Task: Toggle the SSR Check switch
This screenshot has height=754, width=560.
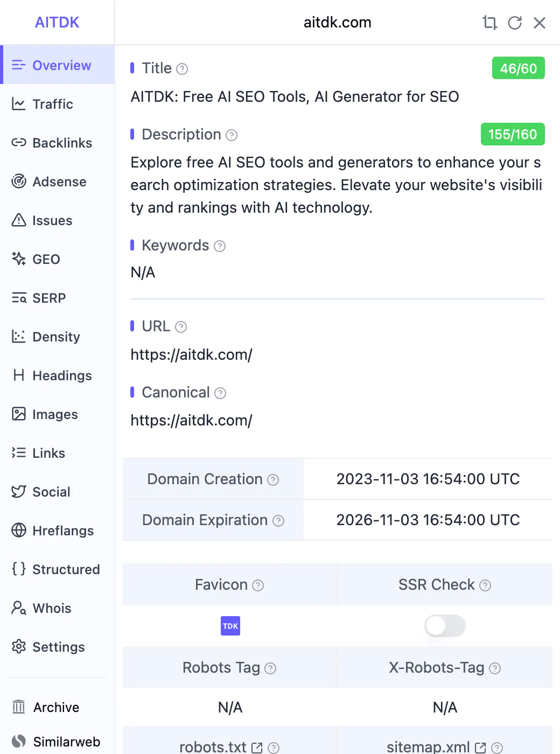Action: pyautogui.click(x=445, y=626)
